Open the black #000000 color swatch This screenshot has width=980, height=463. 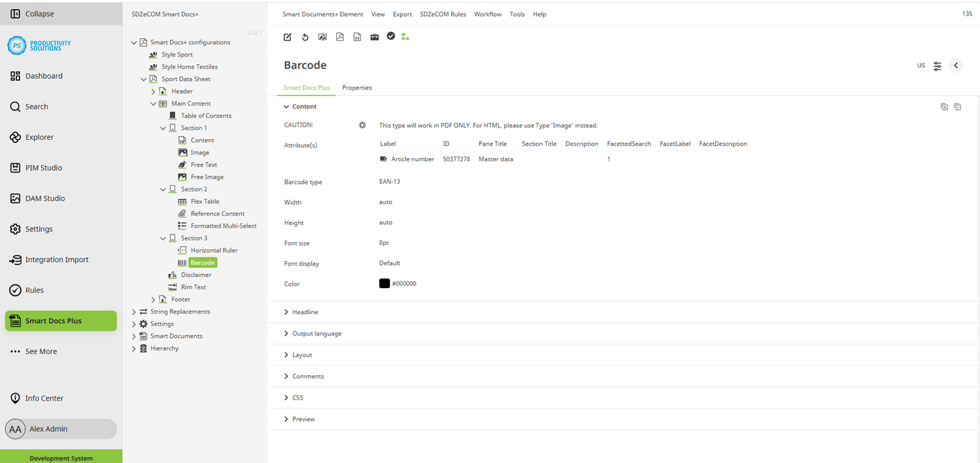click(x=384, y=283)
